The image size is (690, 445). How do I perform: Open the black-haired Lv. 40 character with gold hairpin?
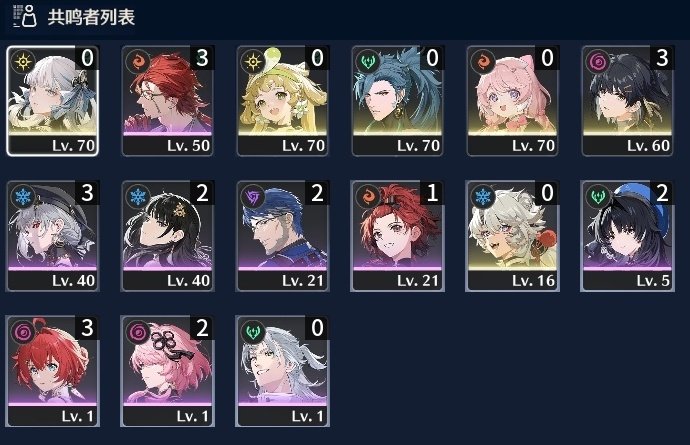tap(167, 236)
